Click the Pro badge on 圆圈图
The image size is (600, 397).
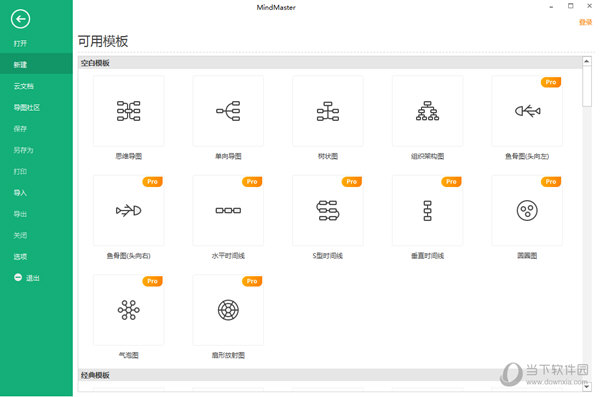coord(551,181)
